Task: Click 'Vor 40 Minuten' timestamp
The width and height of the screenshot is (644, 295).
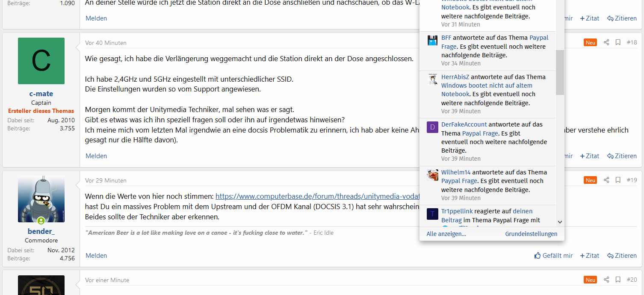Action: pos(106,43)
